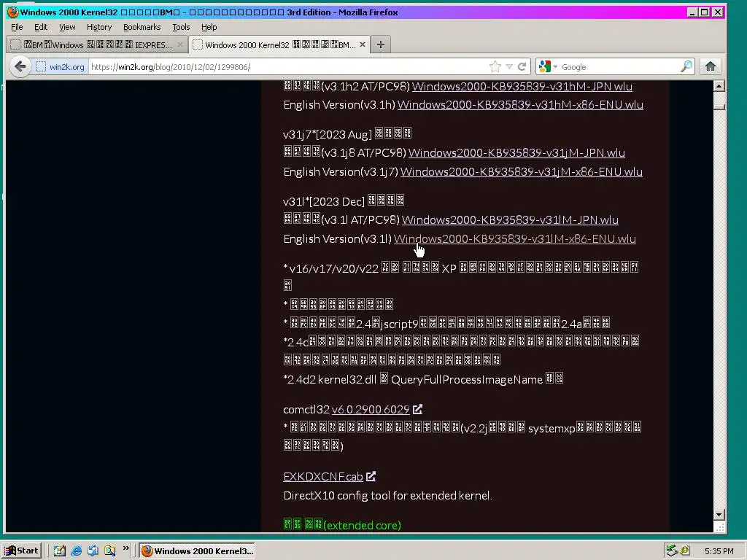Image resolution: width=747 pixels, height=560 pixels.
Task: Open the fourth quick launch search icon
Action: [x=109, y=551]
